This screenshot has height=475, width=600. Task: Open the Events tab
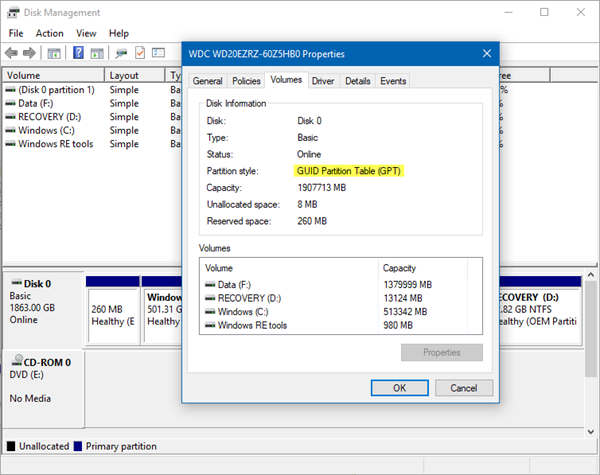[x=393, y=81]
